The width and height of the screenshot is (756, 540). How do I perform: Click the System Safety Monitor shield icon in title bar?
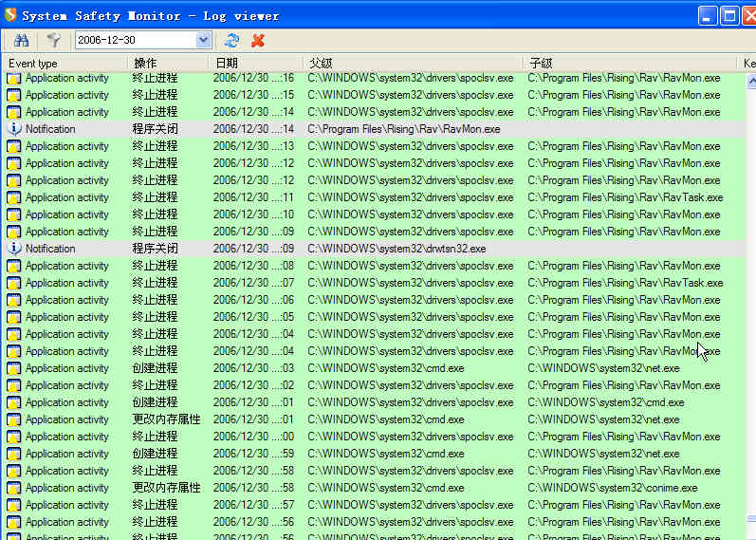[x=10, y=15]
